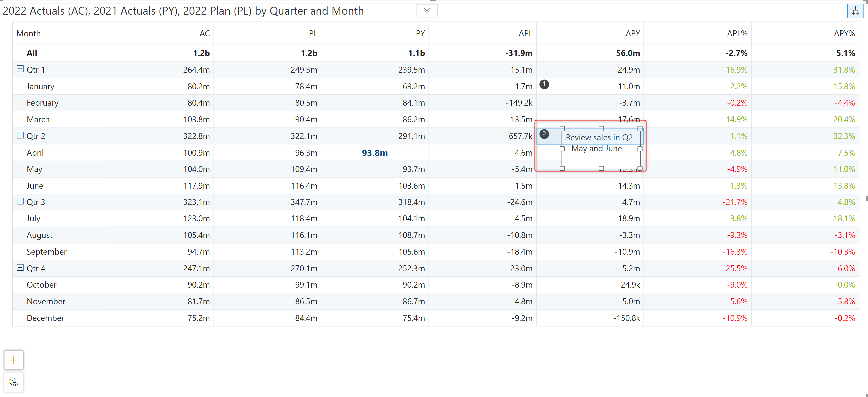Select the All total row label
The width and height of the screenshot is (868, 397).
click(x=32, y=53)
